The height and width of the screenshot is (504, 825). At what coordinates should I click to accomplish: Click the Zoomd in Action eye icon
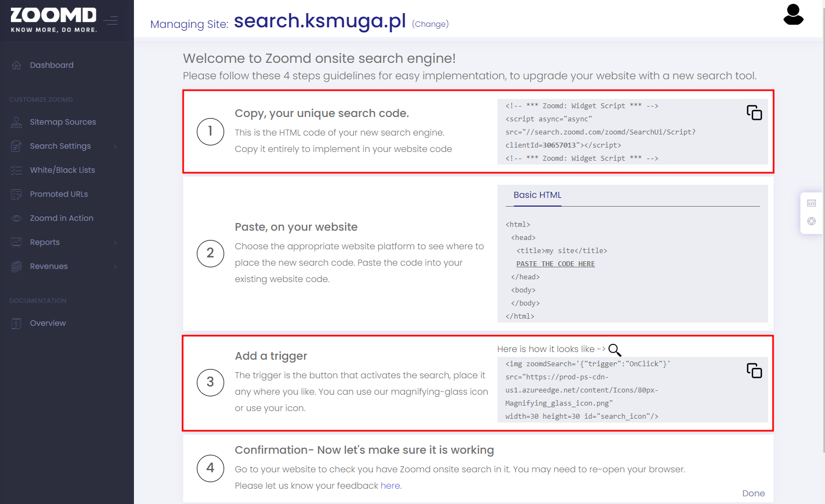pyautogui.click(x=16, y=218)
